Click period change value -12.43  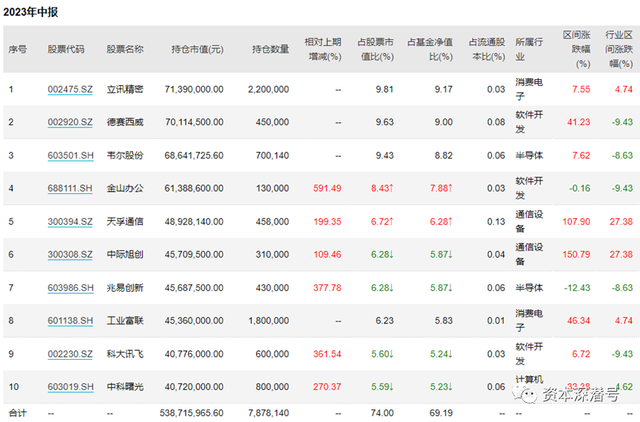577,288
